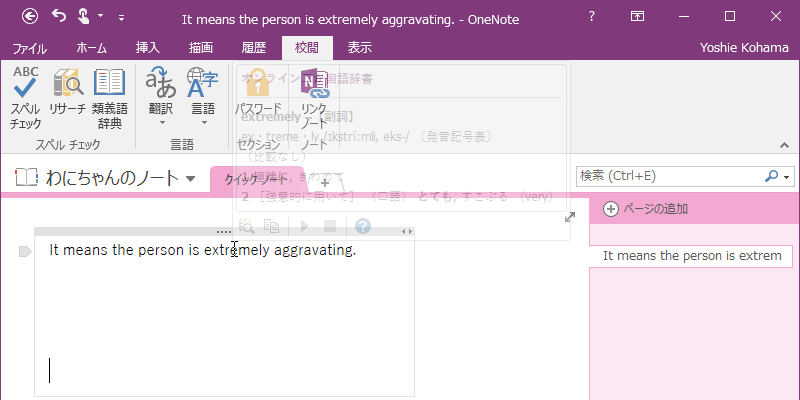This screenshot has width=800, height=400.
Task: Switch to the 挿入 tab
Action: coord(148,48)
